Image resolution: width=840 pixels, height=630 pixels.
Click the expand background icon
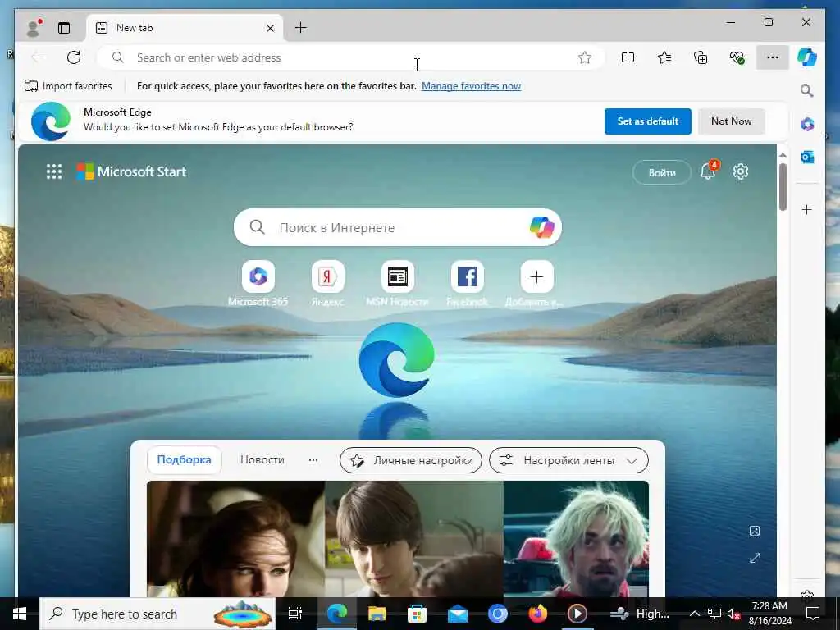pyautogui.click(x=755, y=558)
